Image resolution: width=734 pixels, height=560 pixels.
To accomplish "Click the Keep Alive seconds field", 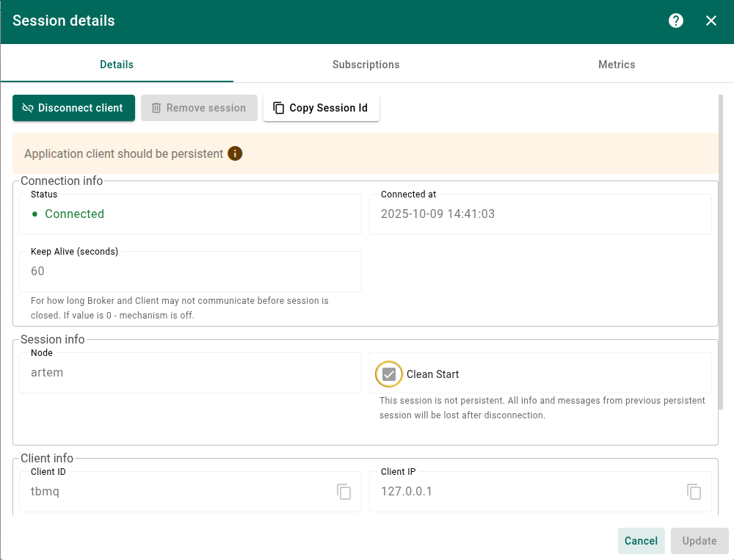I will click(x=189, y=272).
